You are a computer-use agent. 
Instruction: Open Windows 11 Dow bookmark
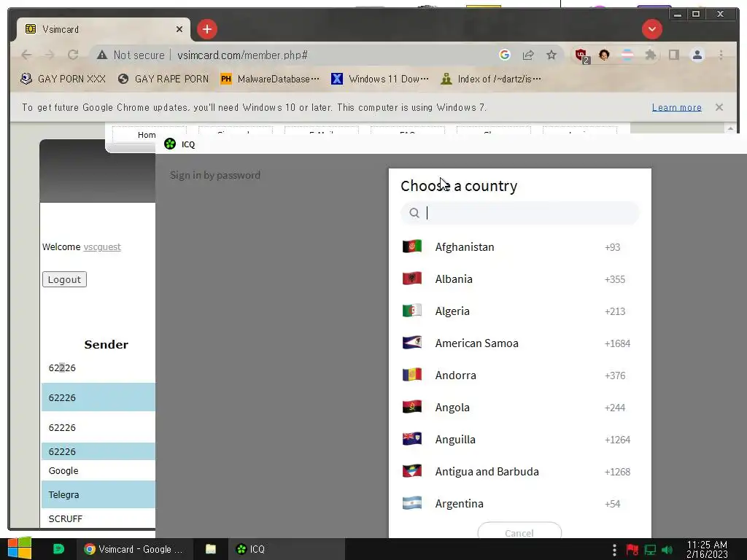(379, 79)
